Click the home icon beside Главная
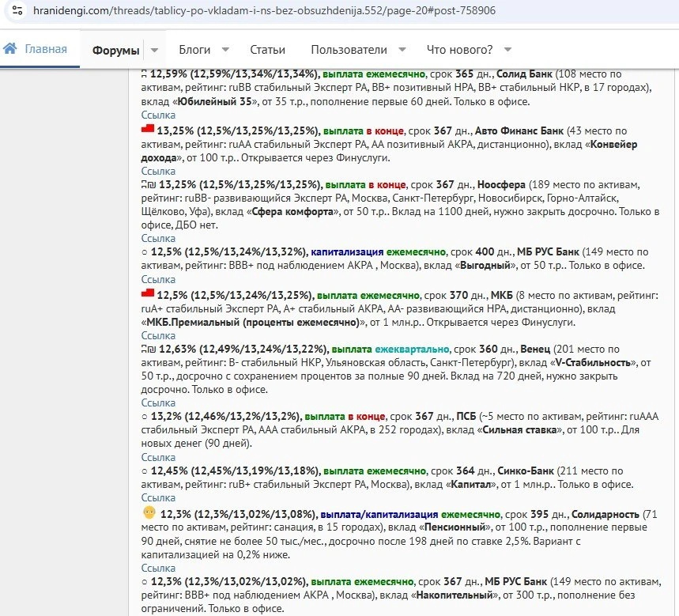The image size is (679, 616). 10,48
